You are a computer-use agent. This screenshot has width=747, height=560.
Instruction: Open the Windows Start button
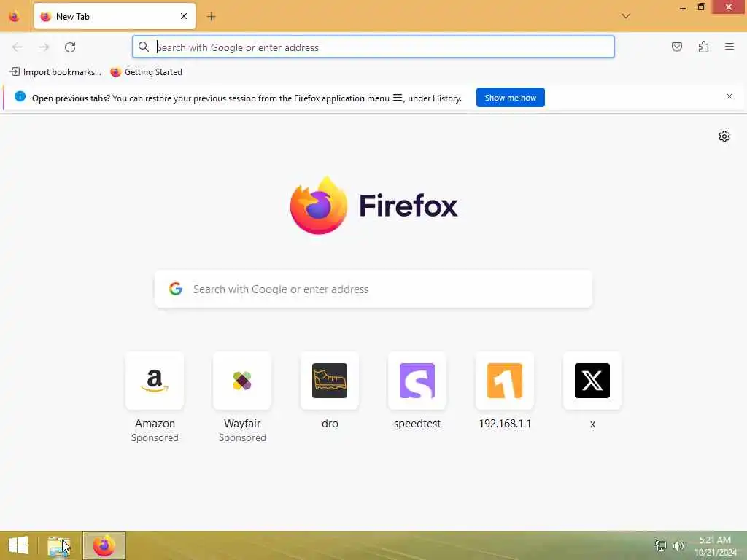(x=18, y=545)
